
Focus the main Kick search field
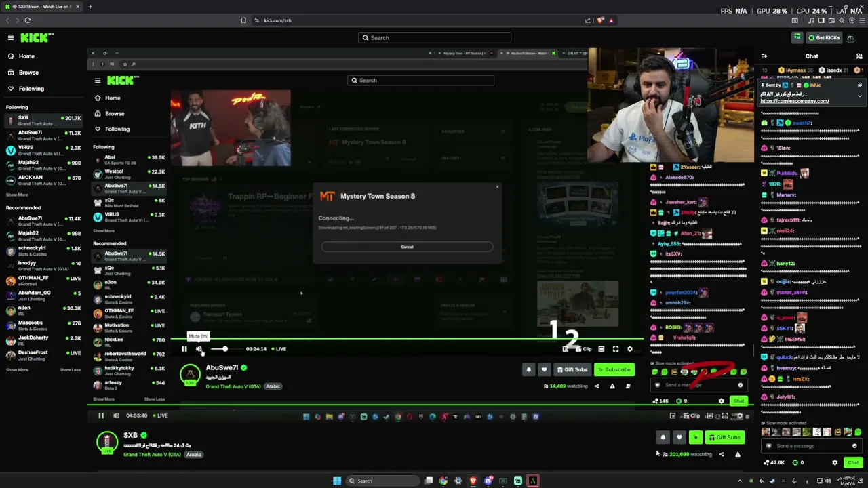[x=435, y=38]
